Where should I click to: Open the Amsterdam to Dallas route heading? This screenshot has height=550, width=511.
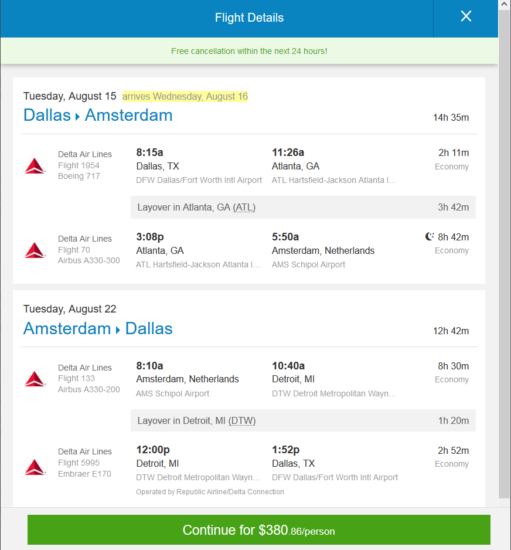[98, 329]
